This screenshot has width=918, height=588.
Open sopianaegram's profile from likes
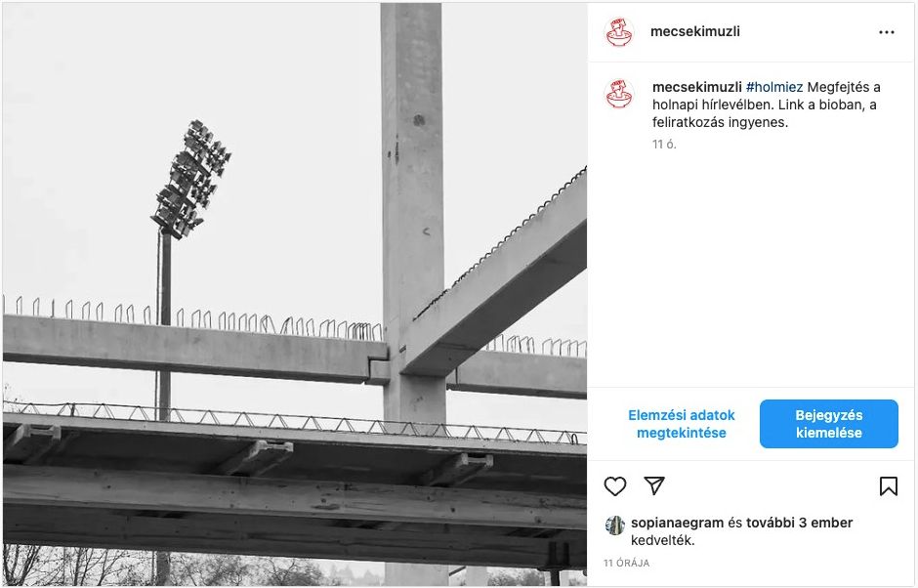pyautogui.click(x=677, y=523)
